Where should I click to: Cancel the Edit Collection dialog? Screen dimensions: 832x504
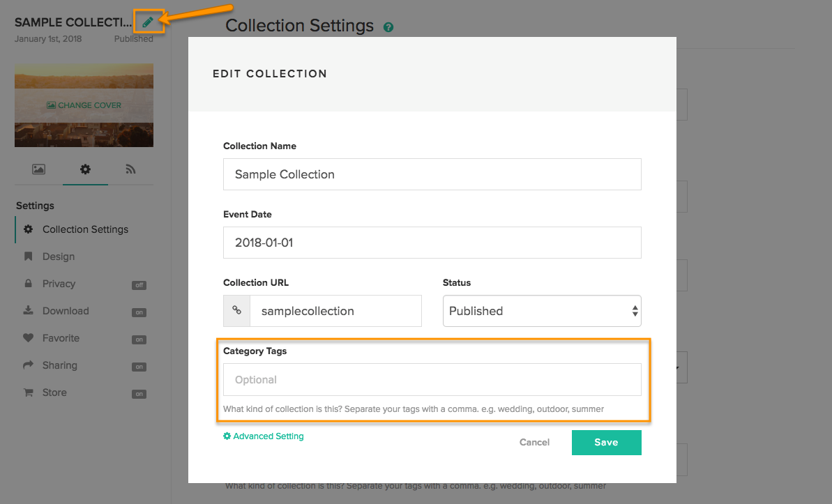pyautogui.click(x=534, y=443)
